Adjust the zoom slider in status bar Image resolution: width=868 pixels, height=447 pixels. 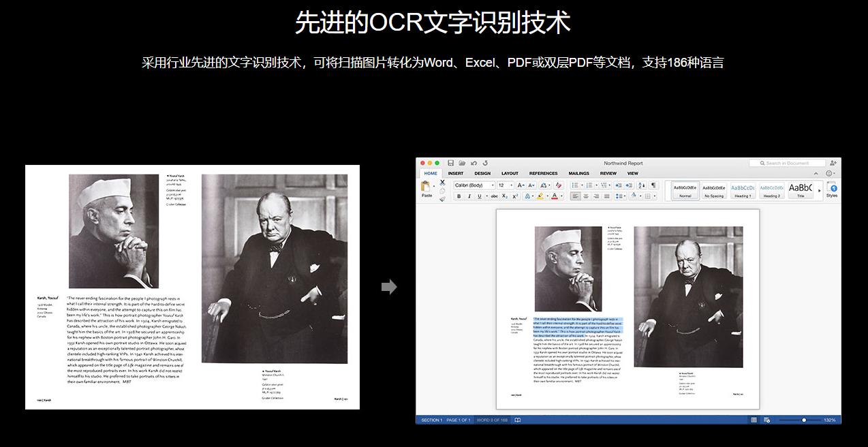(804, 420)
